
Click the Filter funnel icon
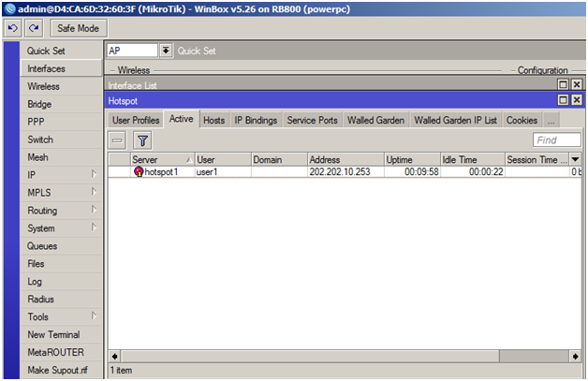tap(142, 140)
